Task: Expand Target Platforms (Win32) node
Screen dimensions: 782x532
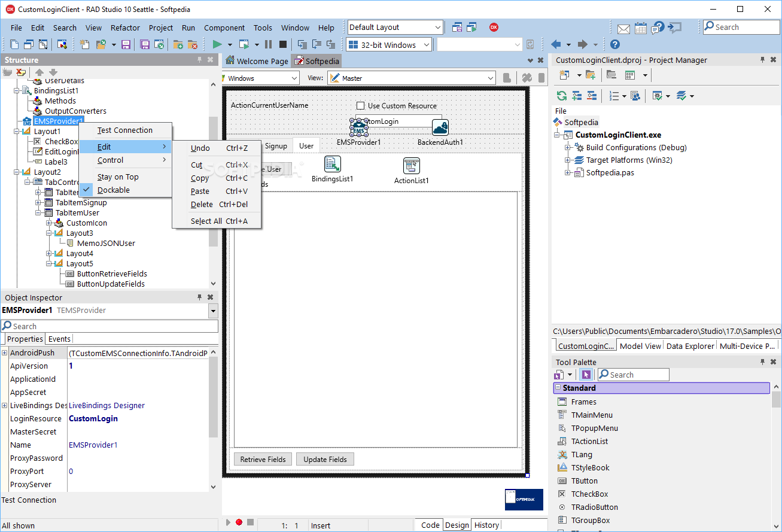Action: coord(567,160)
